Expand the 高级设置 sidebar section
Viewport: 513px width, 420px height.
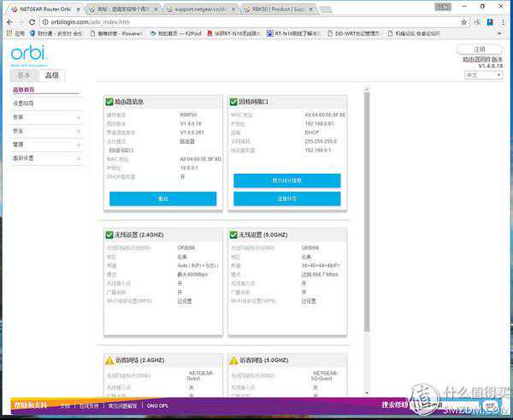[x=79, y=158]
